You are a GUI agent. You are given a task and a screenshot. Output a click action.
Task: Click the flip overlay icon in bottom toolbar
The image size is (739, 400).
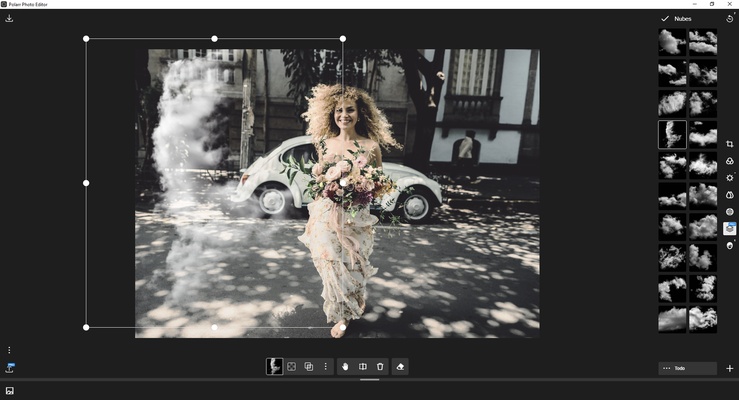pyautogui.click(x=362, y=367)
